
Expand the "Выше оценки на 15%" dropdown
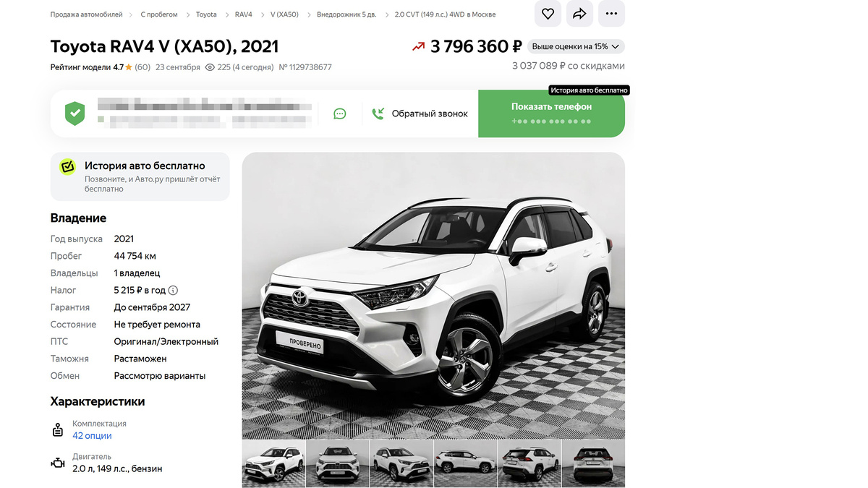click(x=576, y=47)
